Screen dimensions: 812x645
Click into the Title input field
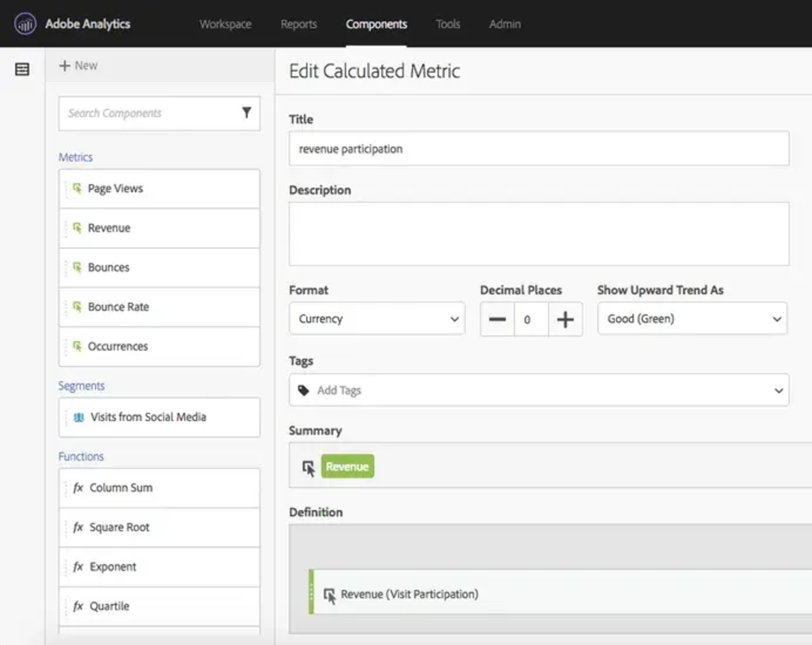538,149
